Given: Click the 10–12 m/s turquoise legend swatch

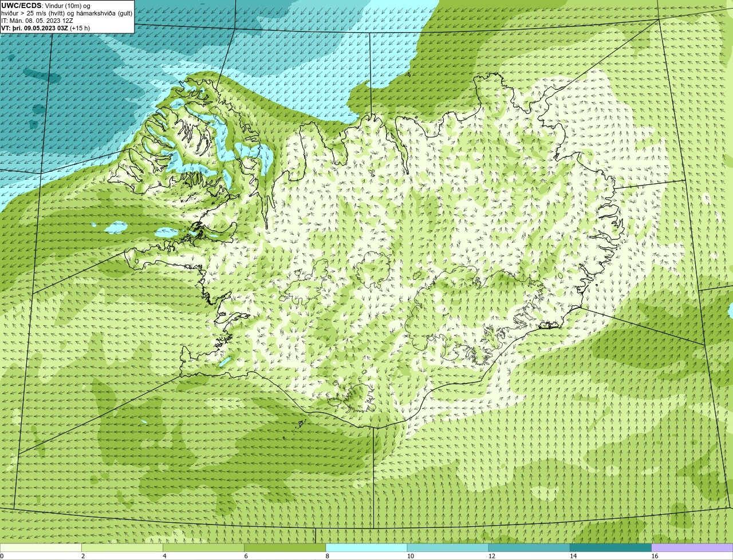Looking at the screenshot, I should pos(448,548).
